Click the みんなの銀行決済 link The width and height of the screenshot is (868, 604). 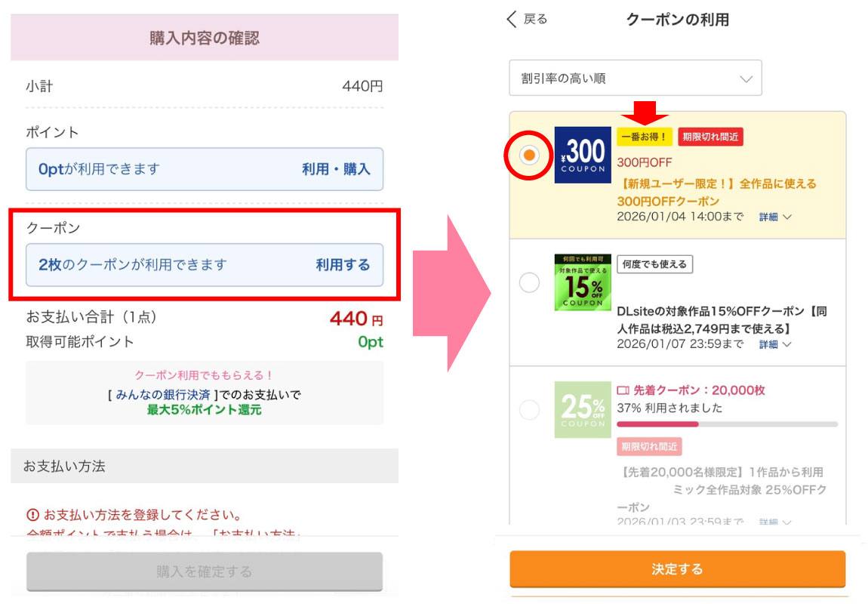164,394
